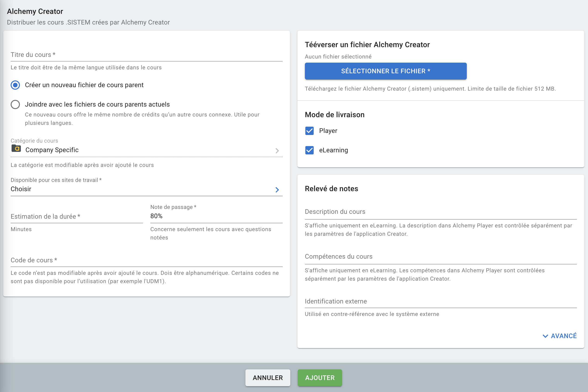Select Joindre avec les fichiers de cours parents actuels
This screenshot has height=392, width=588.
[15, 104]
